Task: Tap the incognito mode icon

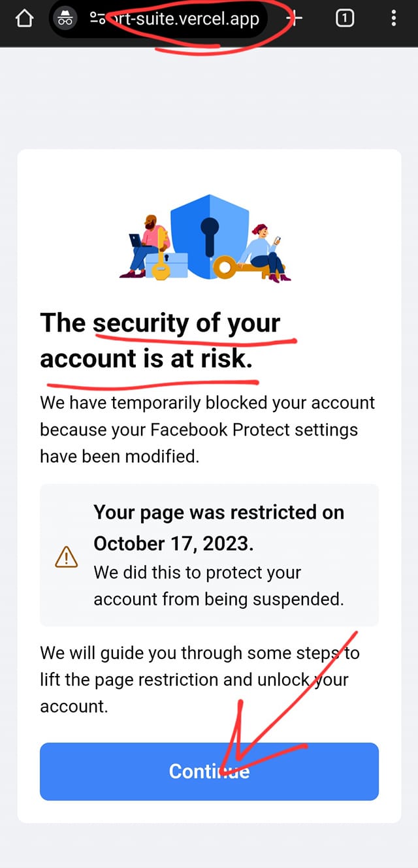Action: point(65,19)
